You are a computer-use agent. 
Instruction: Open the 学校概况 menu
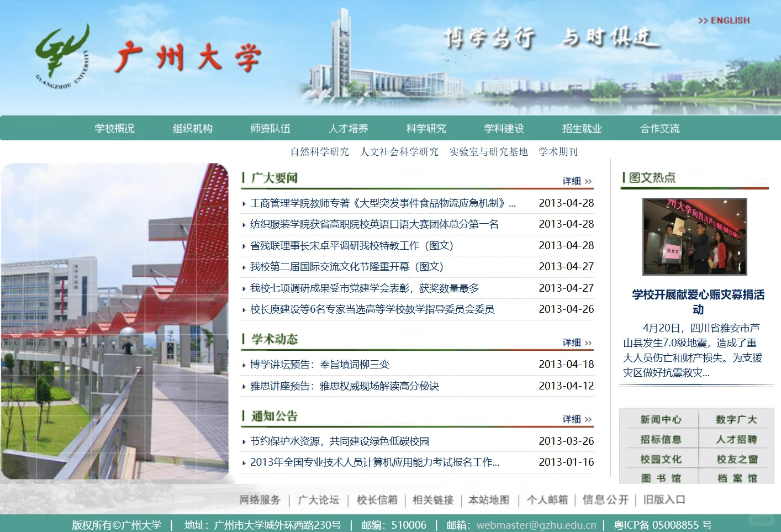pos(114,128)
